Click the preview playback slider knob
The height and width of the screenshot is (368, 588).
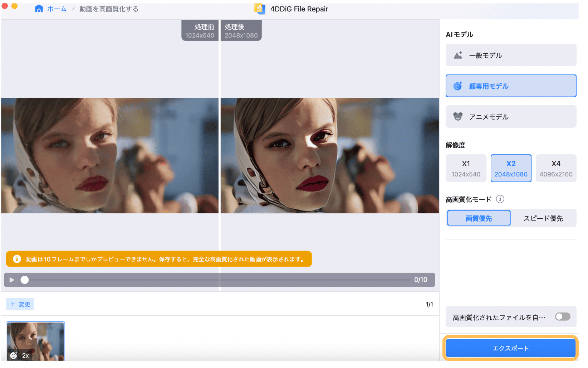tap(24, 280)
